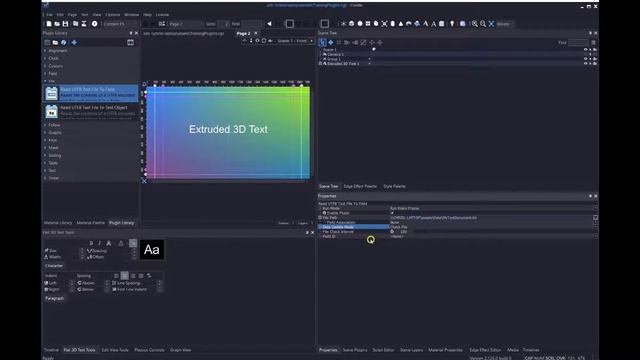
Task: Collapse the File plugin category
Action: tap(45, 81)
